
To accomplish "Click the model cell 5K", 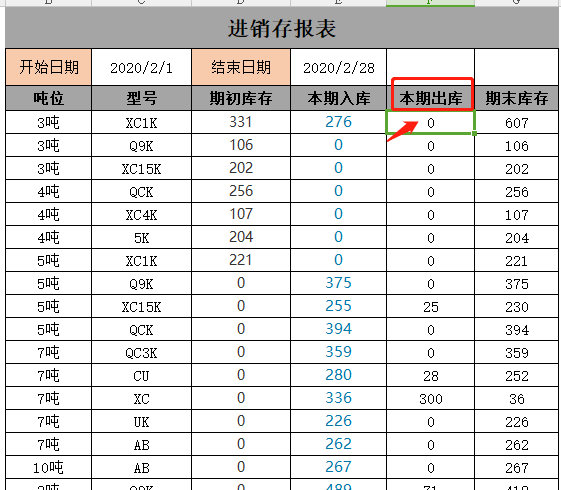I will tap(141, 237).
